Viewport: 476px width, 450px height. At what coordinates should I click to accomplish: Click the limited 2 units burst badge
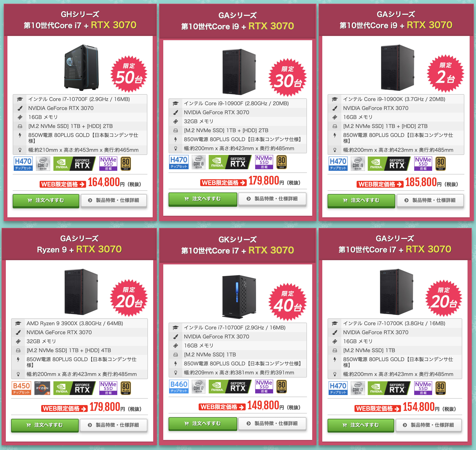point(445,74)
